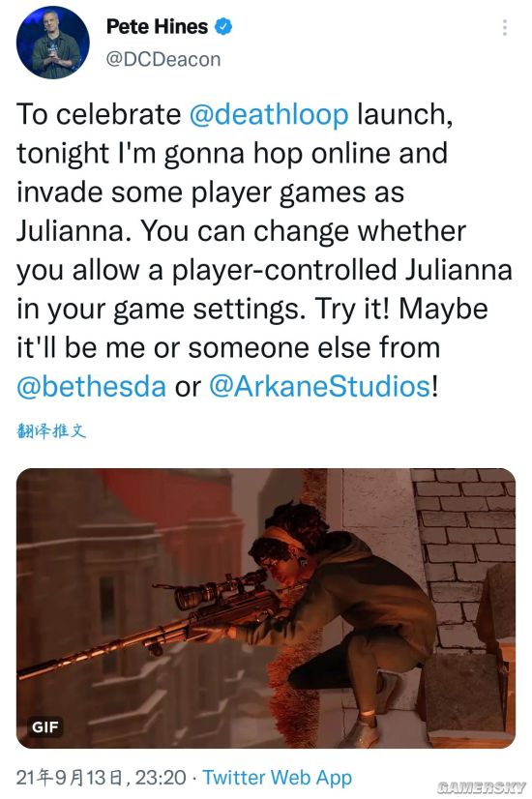Click the GIF badge on the media

(x=44, y=727)
